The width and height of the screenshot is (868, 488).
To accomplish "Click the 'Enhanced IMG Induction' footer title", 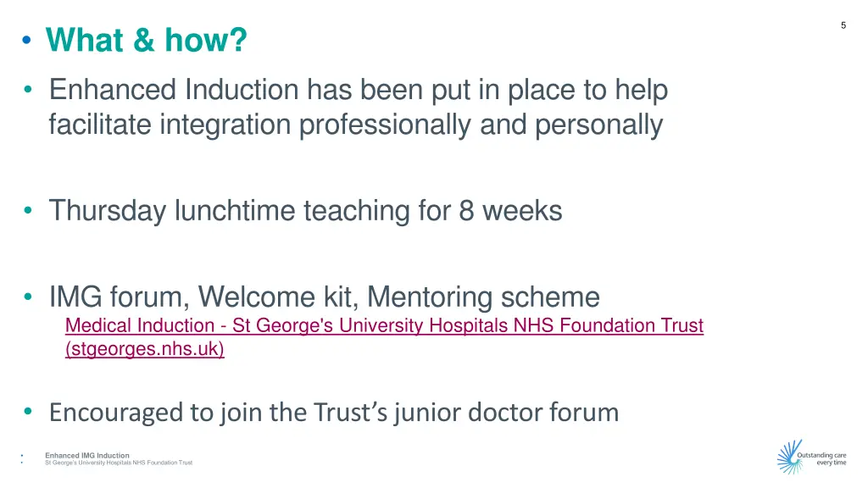I will pyautogui.click(x=87, y=455).
